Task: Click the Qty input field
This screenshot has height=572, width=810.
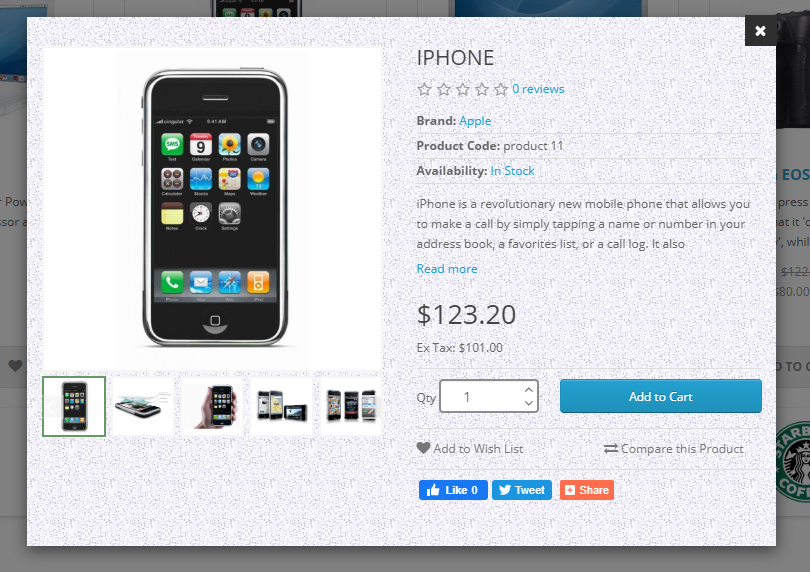Action: click(489, 396)
